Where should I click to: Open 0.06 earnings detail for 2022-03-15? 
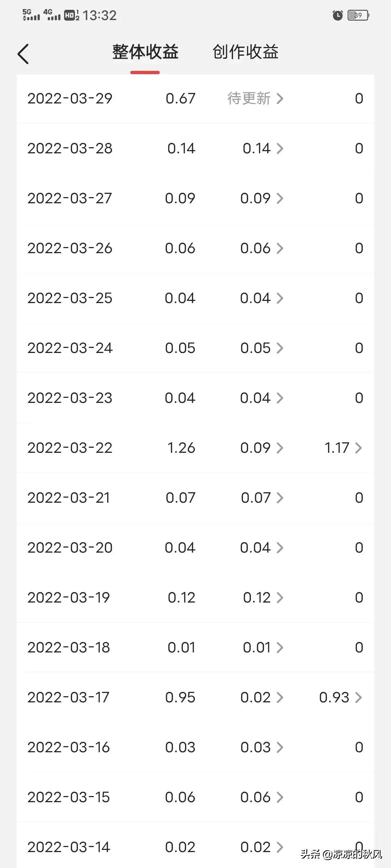pos(261,797)
